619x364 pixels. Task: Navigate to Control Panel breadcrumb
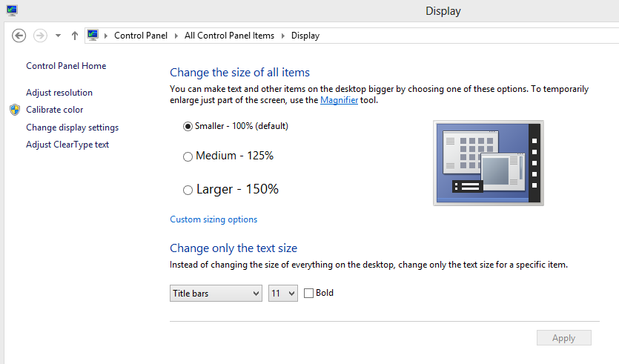coord(141,36)
